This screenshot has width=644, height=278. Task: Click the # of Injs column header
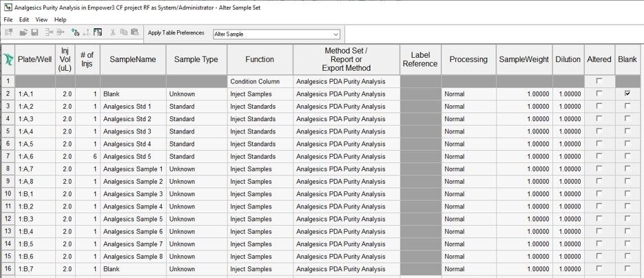coord(87,59)
